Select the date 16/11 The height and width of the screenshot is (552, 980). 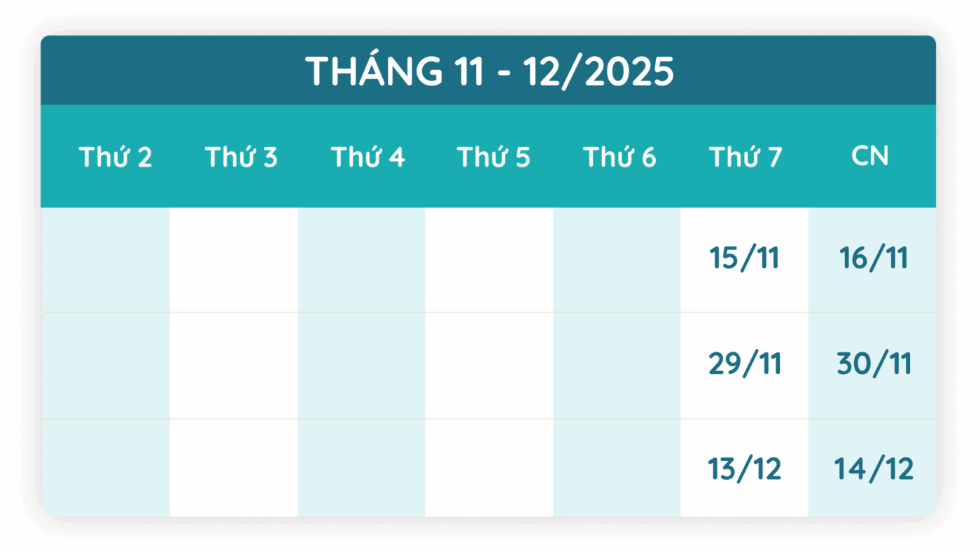point(874,258)
